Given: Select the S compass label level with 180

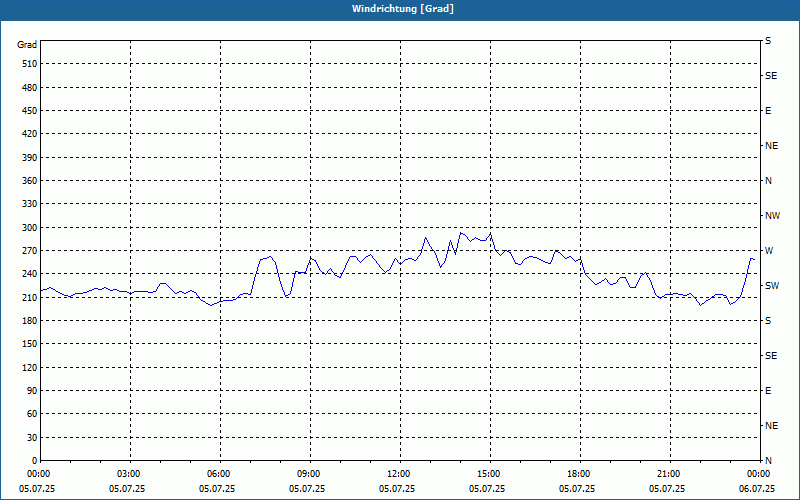Looking at the screenshot, I should 768,320.
